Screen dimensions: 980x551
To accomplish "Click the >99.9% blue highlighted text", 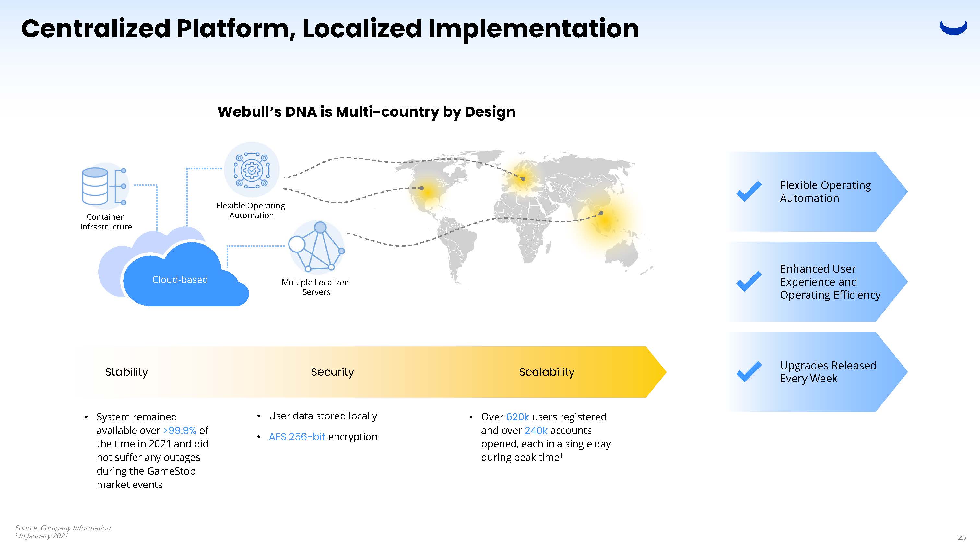I will [180, 430].
